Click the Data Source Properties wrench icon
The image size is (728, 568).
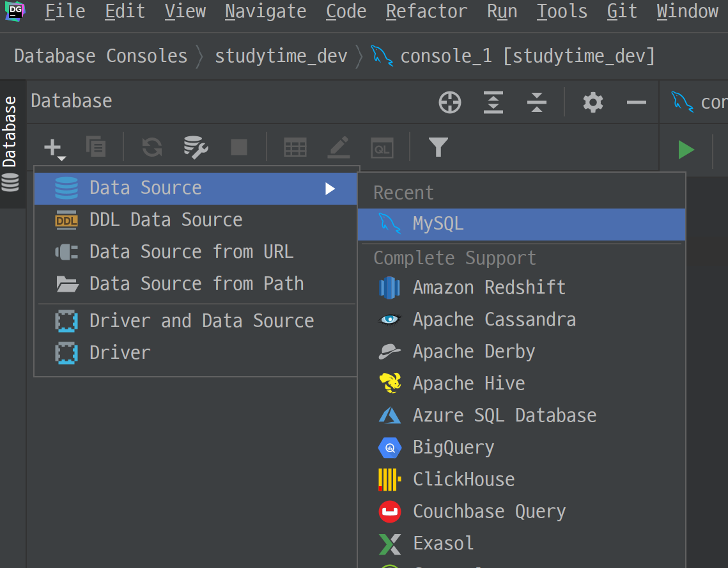(196, 148)
